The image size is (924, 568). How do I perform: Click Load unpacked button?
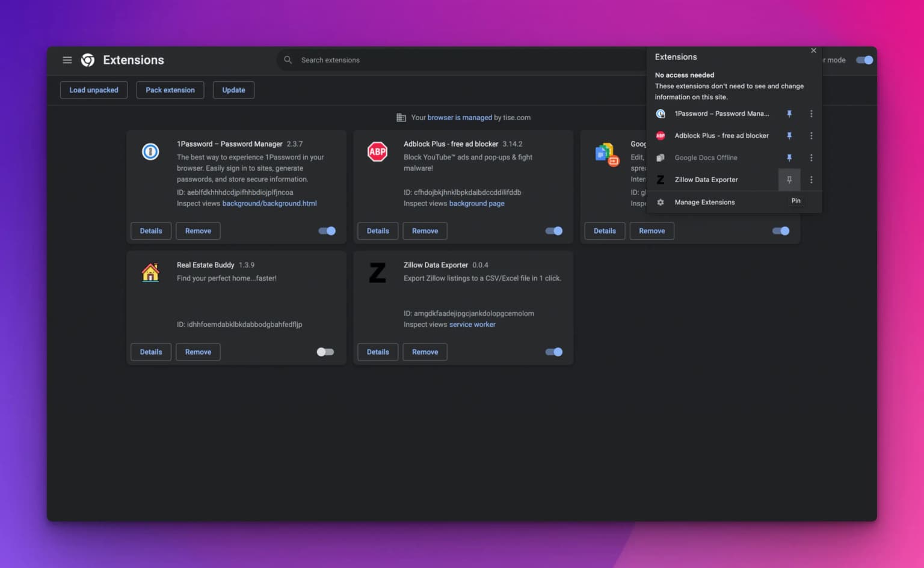click(x=94, y=90)
